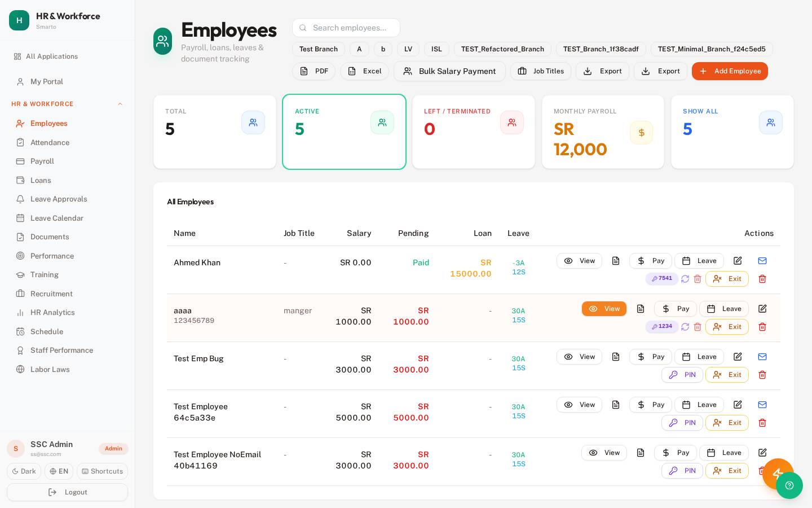Filter by branch A chip
The image size is (812, 508).
pyautogui.click(x=359, y=49)
